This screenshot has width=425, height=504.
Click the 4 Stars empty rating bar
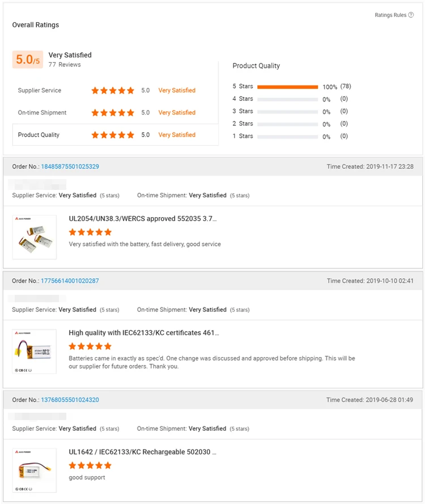coord(287,99)
